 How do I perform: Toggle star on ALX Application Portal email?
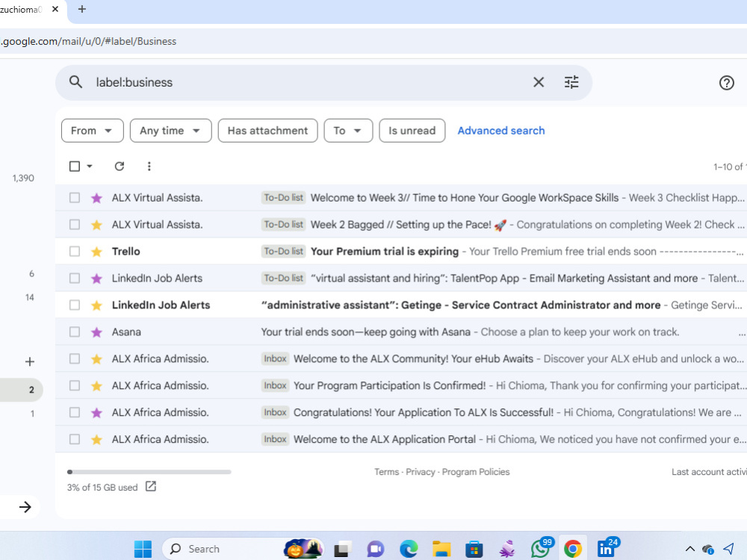(96, 440)
